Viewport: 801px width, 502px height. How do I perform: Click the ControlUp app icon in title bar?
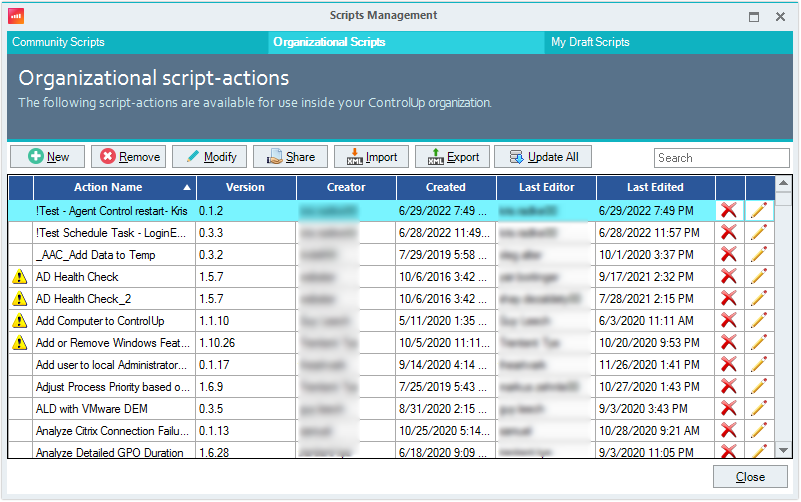click(x=16, y=16)
